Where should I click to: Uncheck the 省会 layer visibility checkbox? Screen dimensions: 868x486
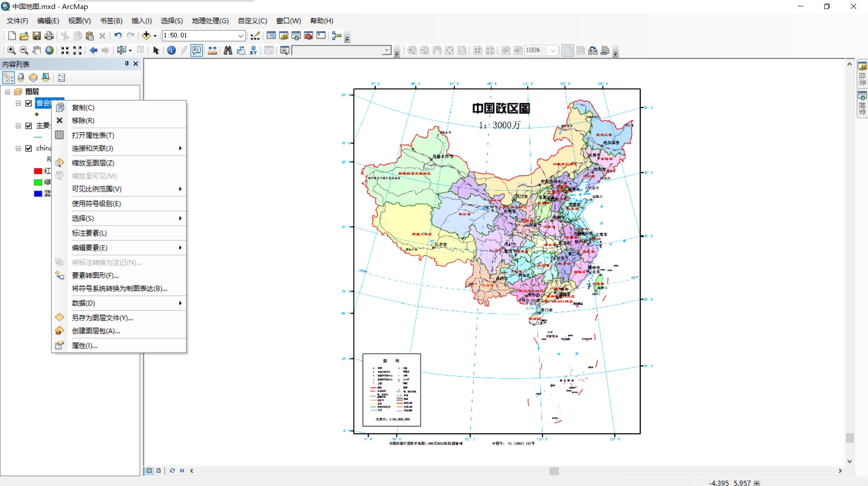click(28, 103)
